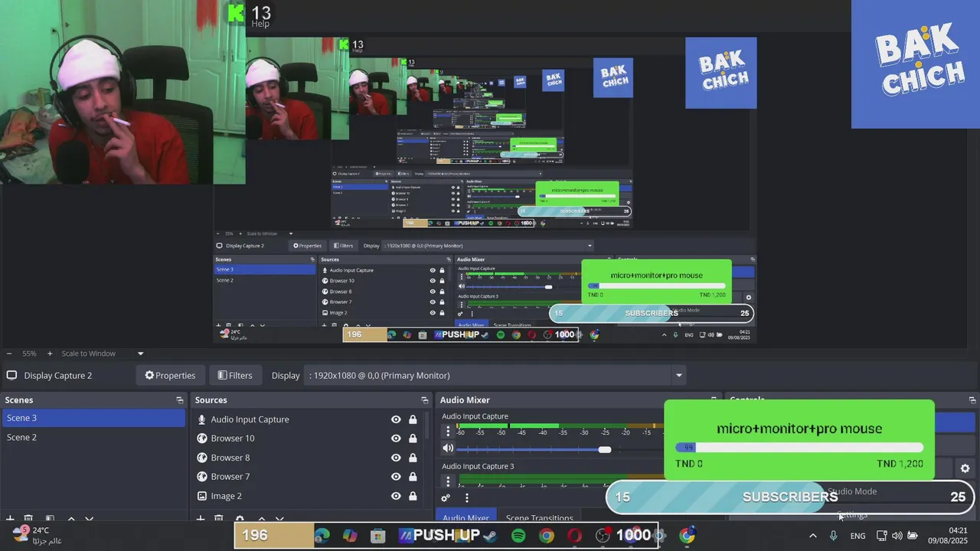The image size is (980, 551).
Task: Open battery status in system tray
Action: [x=913, y=536]
